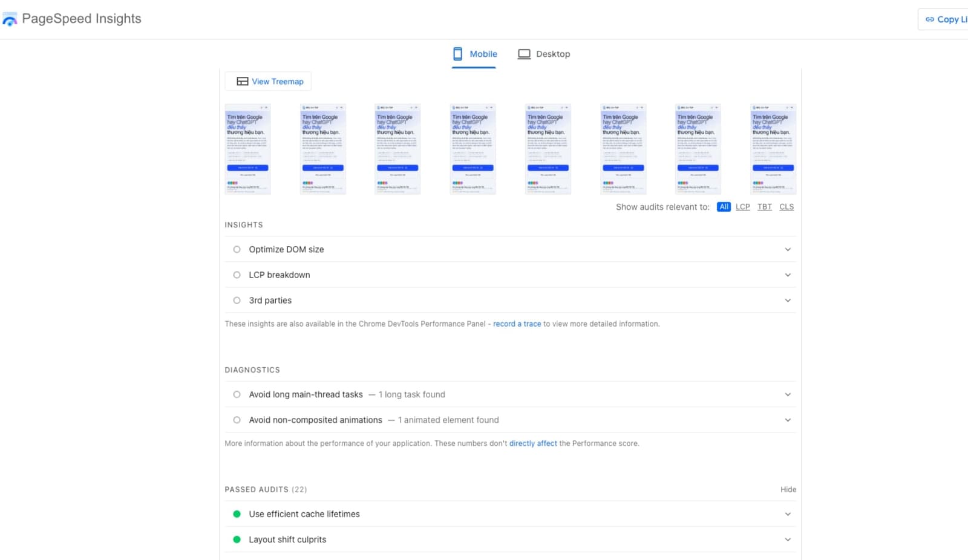Click the 3rd parties audit title
Image resolution: width=968 pixels, height=560 pixels.
270,300
